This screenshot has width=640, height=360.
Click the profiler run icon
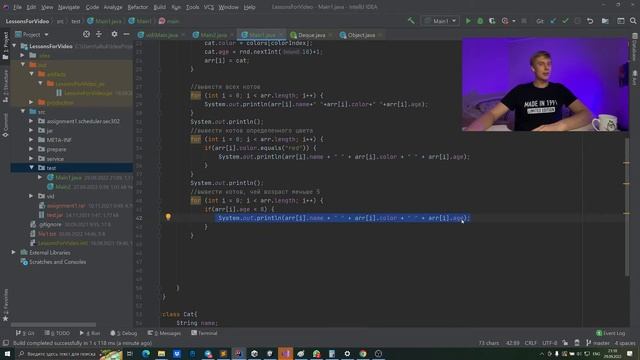[x=505, y=21]
